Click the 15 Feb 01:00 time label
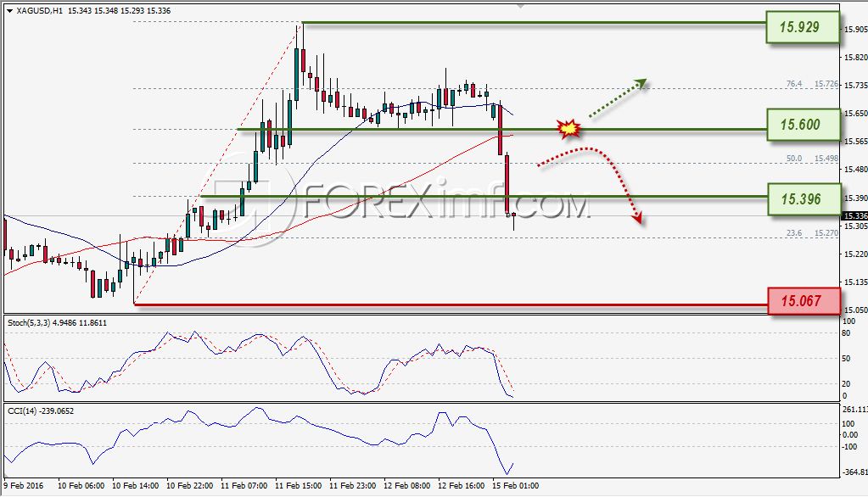 click(515, 486)
